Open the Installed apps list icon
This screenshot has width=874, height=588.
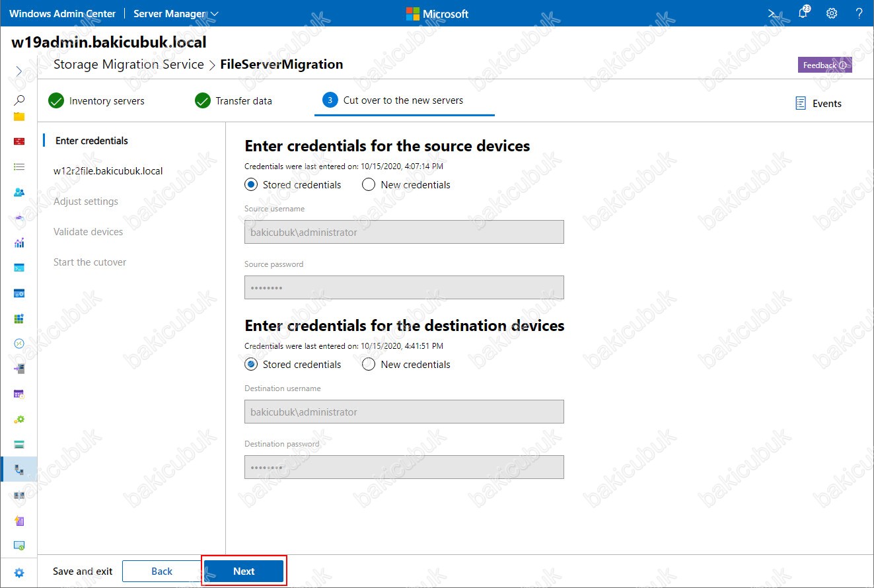click(19, 167)
